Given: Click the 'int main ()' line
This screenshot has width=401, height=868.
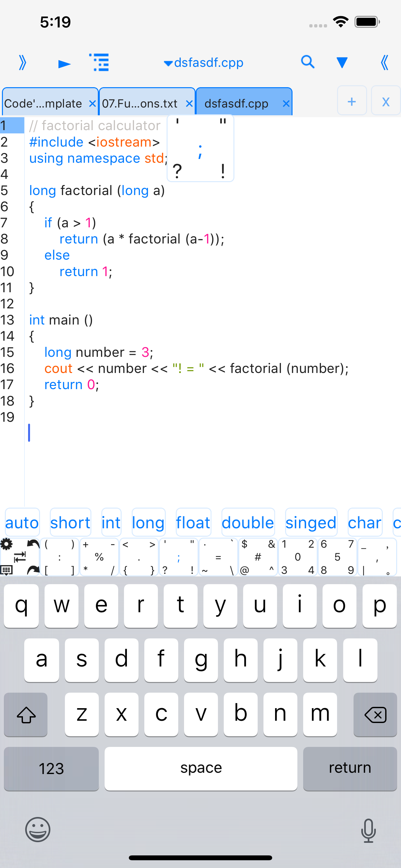Looking at the screenshot, I should [61, 320].
